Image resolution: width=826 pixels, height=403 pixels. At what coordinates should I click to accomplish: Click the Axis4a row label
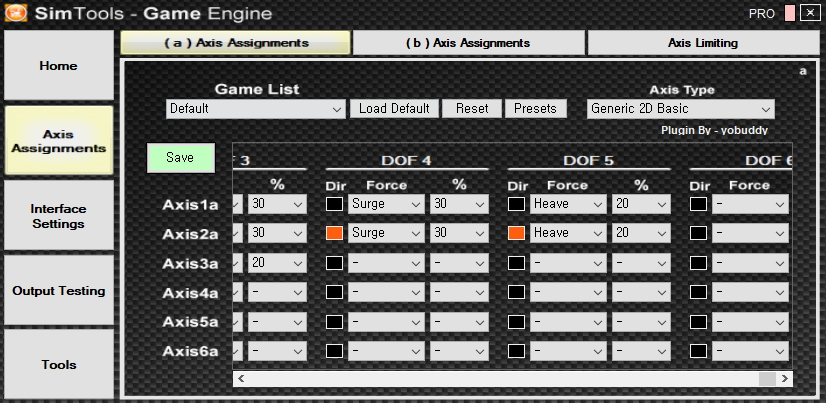[190, 293]
